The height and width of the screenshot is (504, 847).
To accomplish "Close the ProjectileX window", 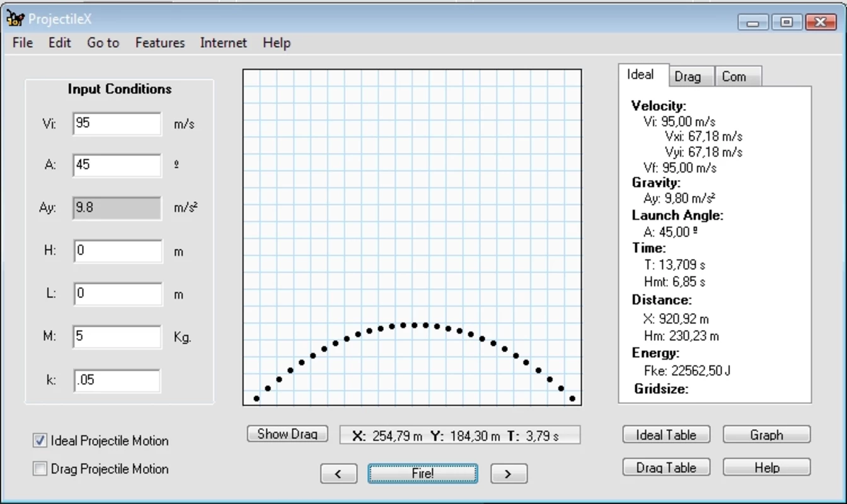I will [x=821, y=22].
